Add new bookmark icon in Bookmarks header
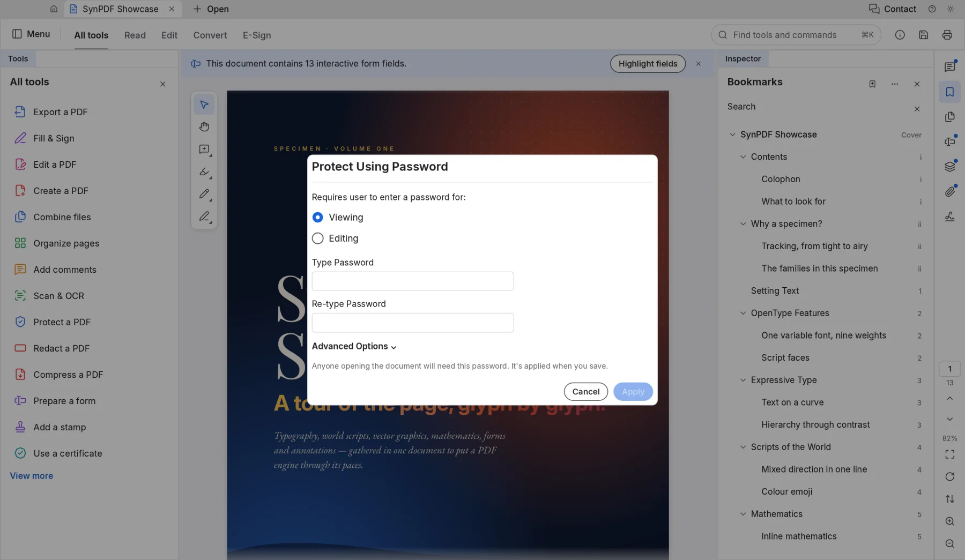 click(872, 84)
